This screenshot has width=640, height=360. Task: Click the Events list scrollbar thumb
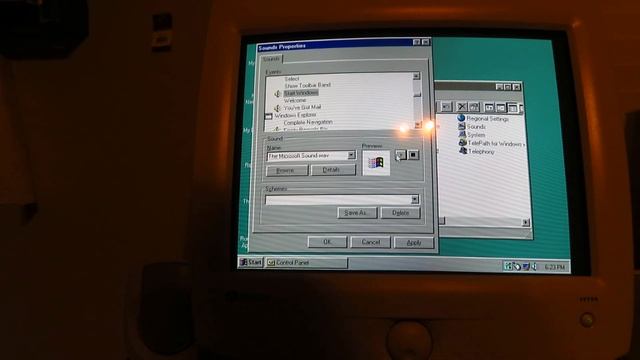[416, 94]
